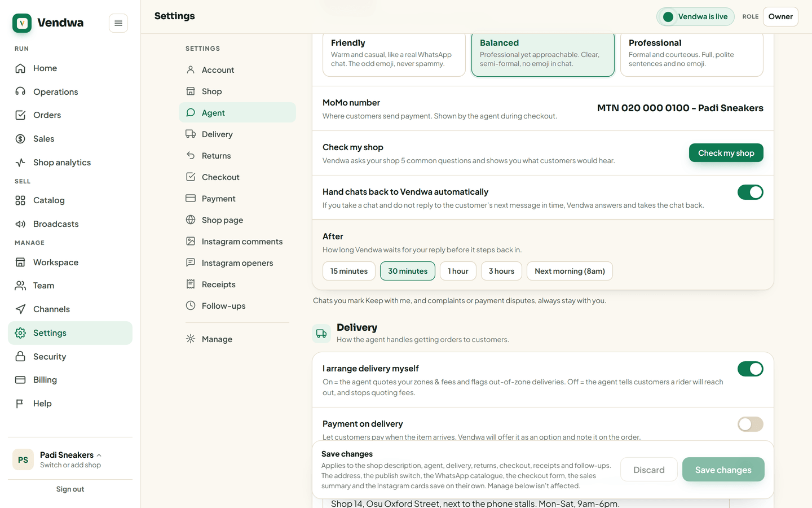Click the MoMo number value text
Screen dimensions: 812x508
click(x=680, y=108)
